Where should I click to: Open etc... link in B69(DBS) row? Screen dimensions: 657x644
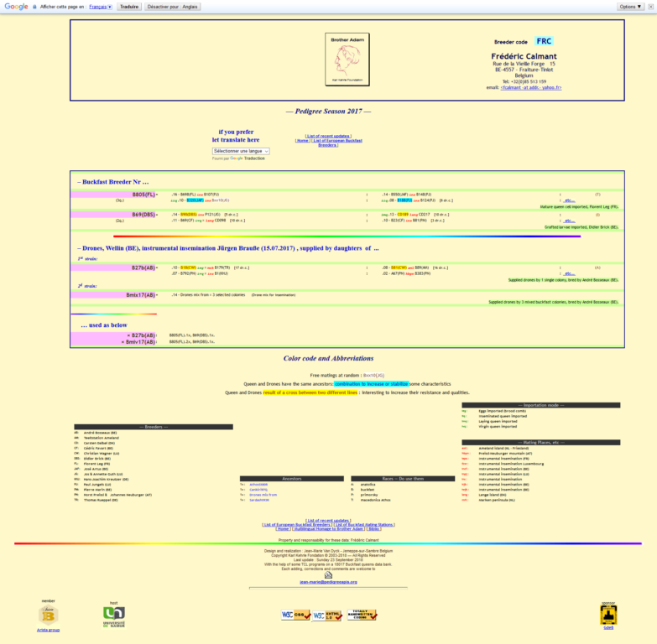pos(569,221)
